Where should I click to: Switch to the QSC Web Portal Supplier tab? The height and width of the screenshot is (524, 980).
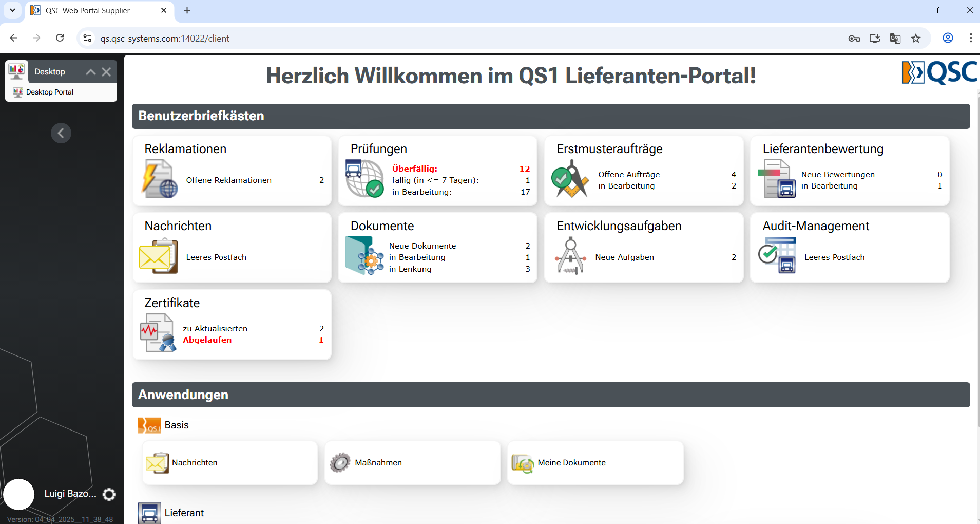click(x=100, y=11)
